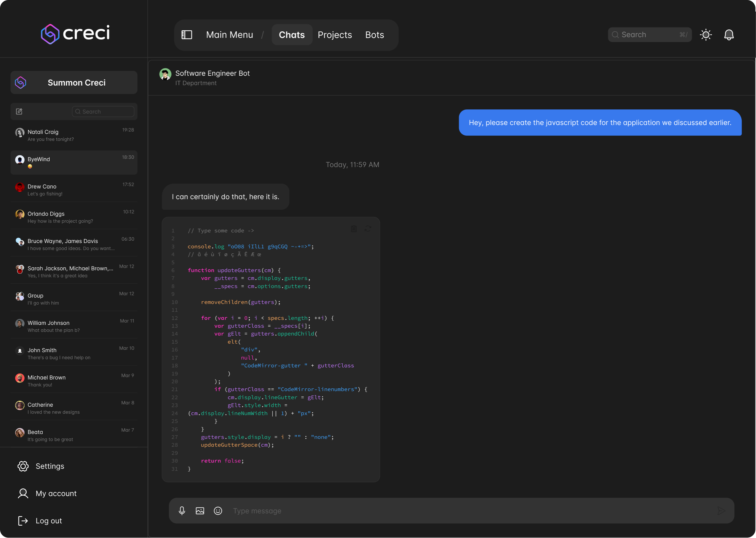Regenerate the code with refresh icon
Viewport: 756px width, 538px height.
pyautogui.click(x=368, y=229)
